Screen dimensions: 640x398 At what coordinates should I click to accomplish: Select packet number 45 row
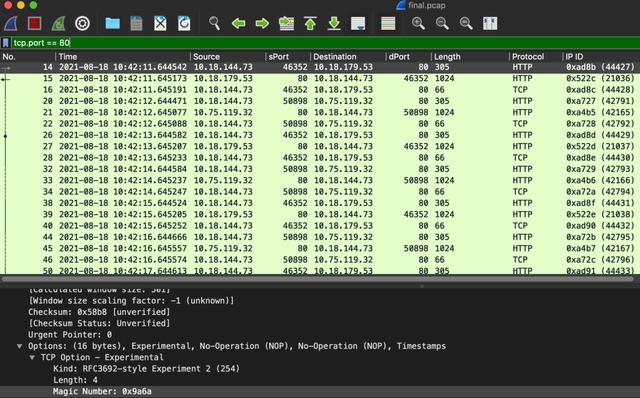click(x=320, y=248)
